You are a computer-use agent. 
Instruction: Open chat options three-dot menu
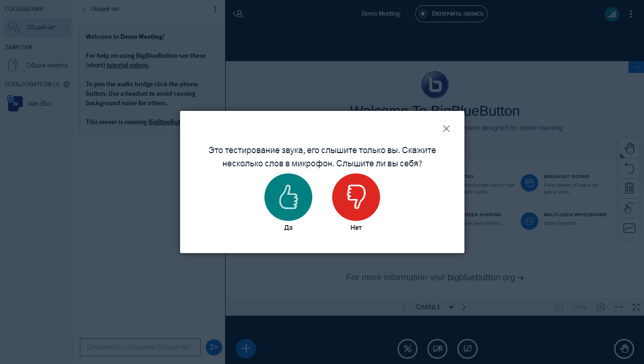(215, 9)
